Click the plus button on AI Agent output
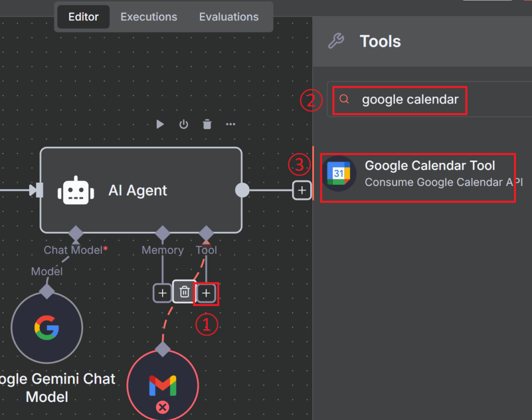 click(x=302, y=191)
